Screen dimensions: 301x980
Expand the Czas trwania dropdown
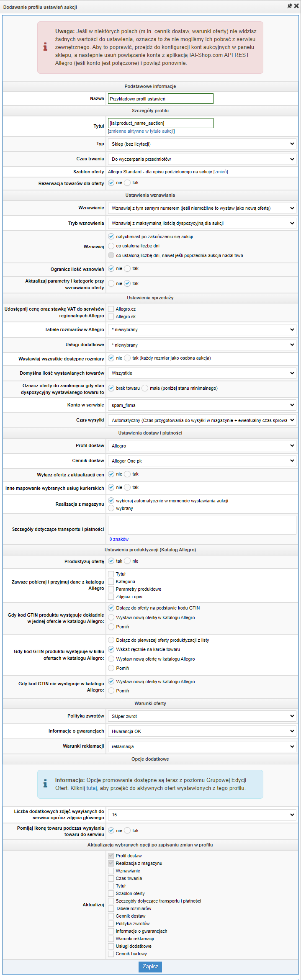[202, 159]
